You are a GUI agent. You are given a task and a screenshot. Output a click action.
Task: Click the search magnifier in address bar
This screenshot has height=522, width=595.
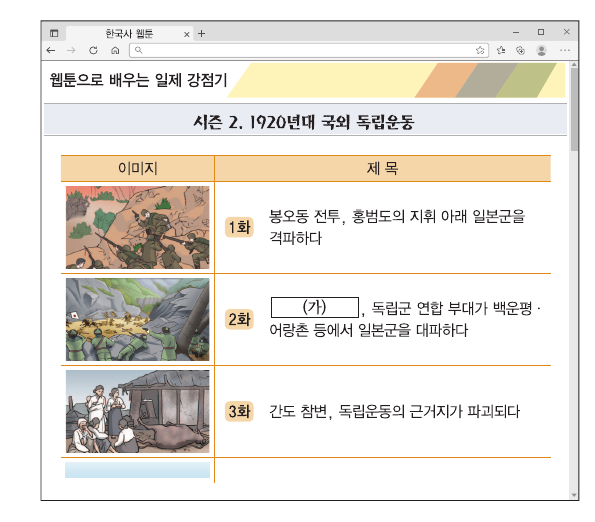point(139,50)
